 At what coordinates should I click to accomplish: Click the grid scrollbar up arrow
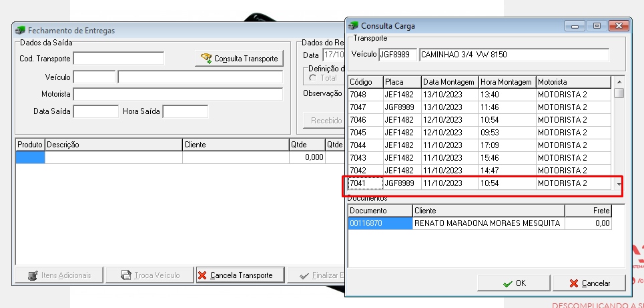click(x=619, y=81)
